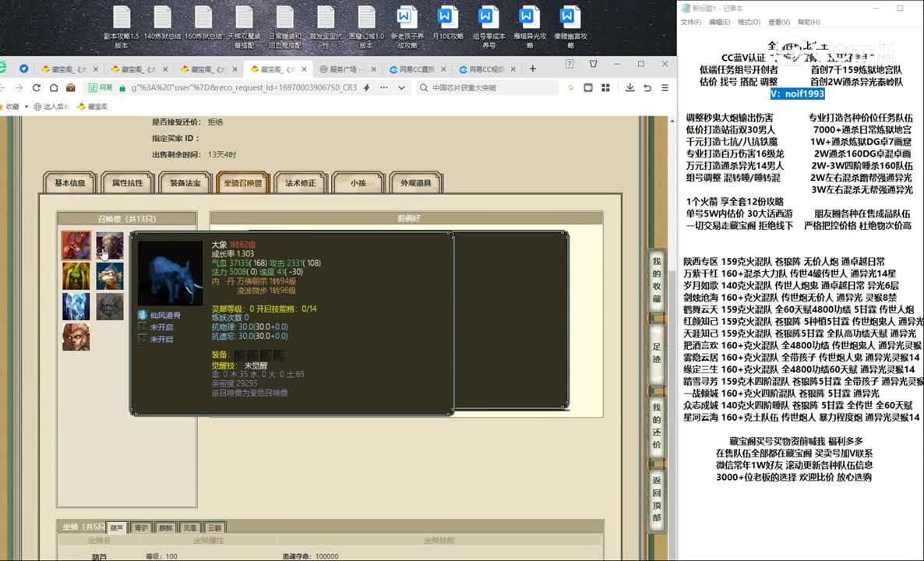Open WPS document 组号零成本养号
The height and width of the screenshot is (561, 924).
coord(488,27)
